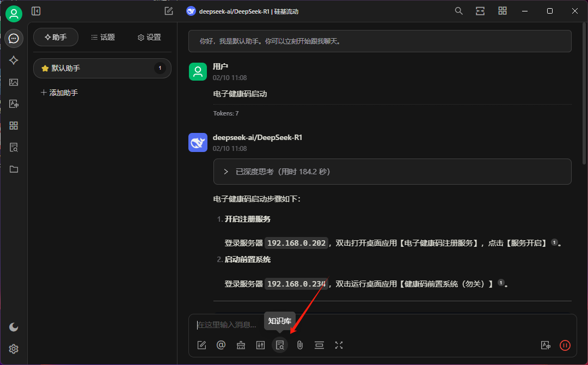Switch to the 设置 tab

[x=149, y=37]
